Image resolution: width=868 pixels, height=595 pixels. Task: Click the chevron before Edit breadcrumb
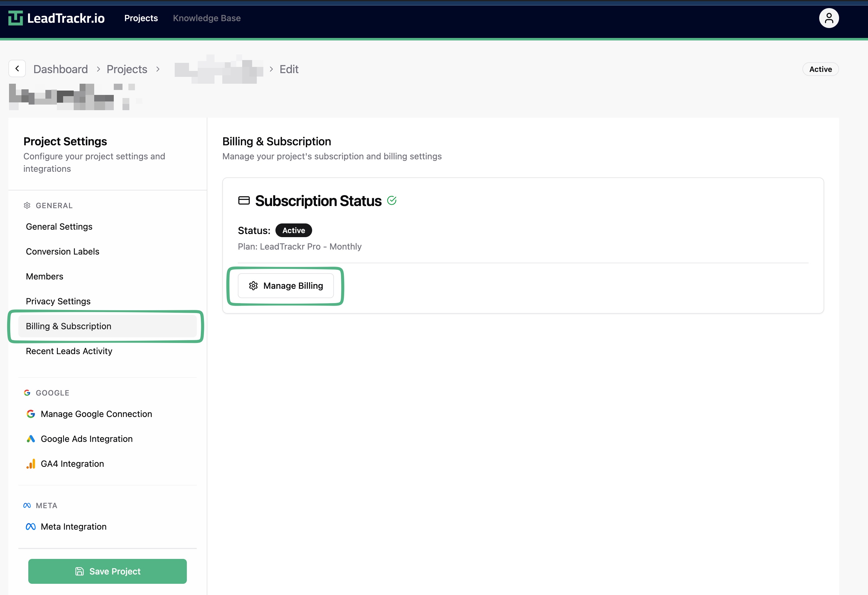[271, 69]
